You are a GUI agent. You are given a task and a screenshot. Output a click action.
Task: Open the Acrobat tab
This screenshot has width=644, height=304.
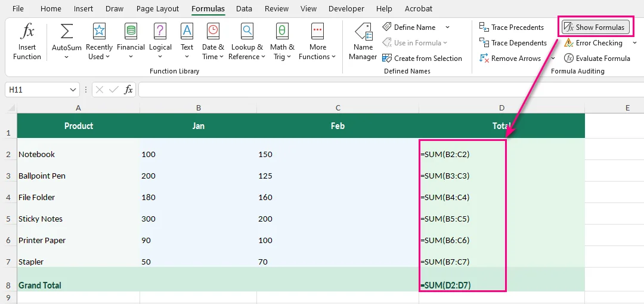419,8
